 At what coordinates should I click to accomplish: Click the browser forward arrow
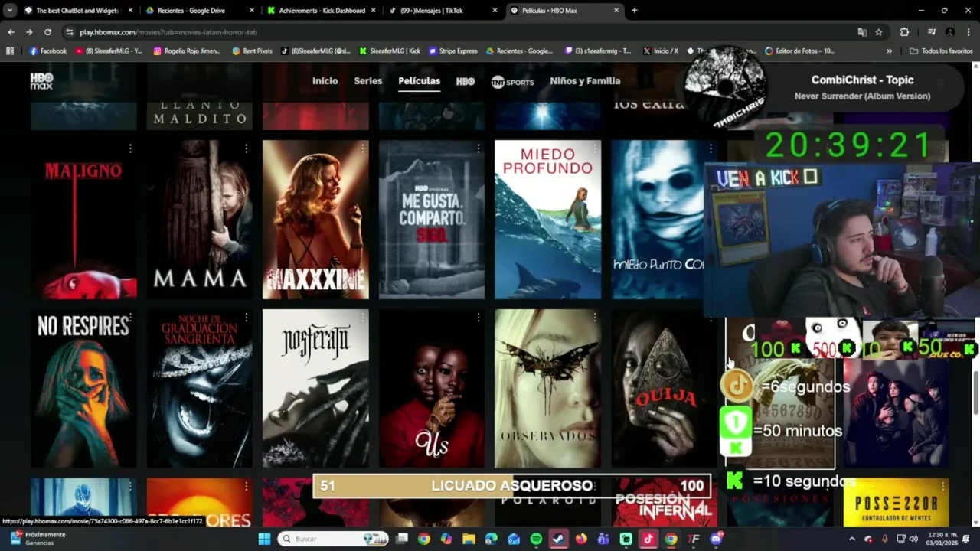pos(29,32)
